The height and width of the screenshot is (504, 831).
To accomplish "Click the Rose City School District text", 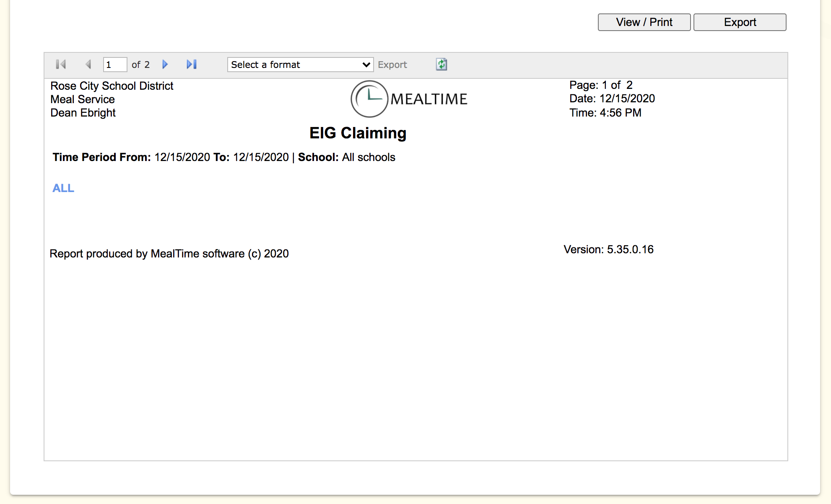I will click(x=112, y=86).
